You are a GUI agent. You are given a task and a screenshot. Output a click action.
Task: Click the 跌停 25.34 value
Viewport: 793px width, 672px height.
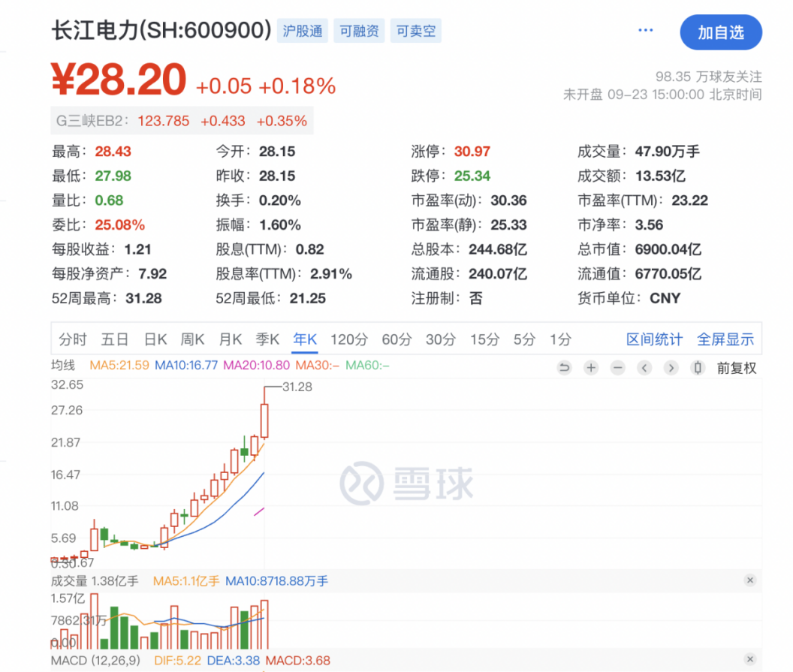click(472, 176)
